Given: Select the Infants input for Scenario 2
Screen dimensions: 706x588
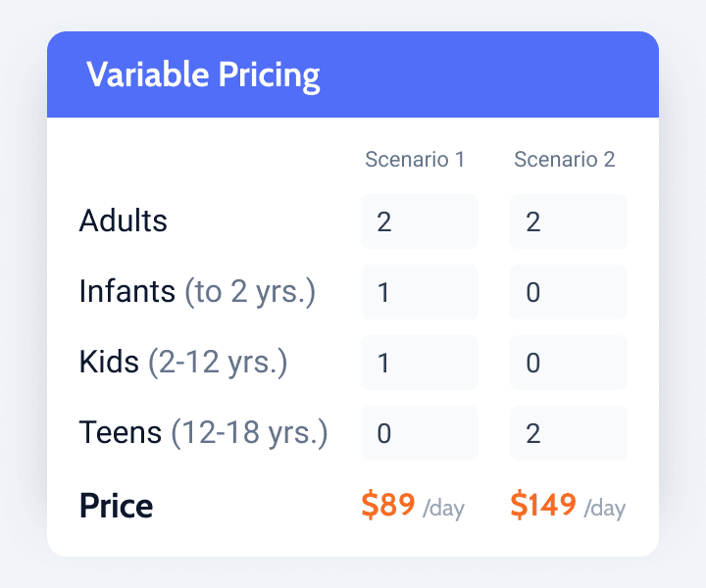Looking at the screenshot, I should 568,292.
